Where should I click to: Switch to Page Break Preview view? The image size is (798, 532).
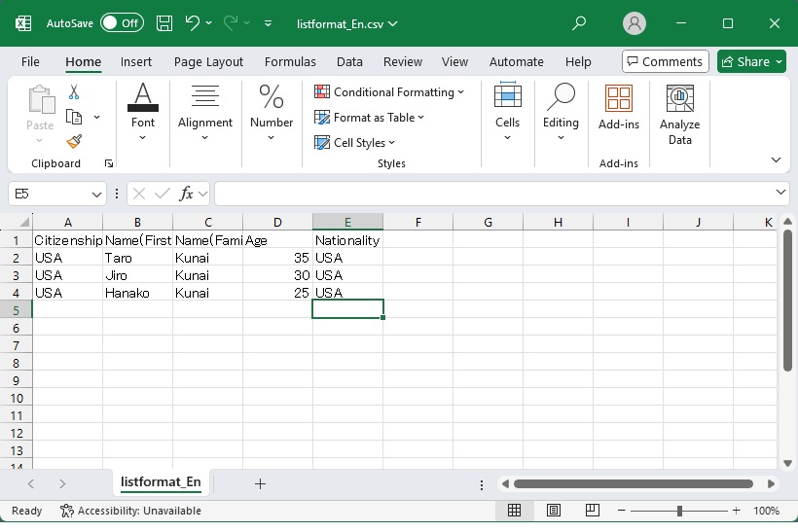[591, 511]
